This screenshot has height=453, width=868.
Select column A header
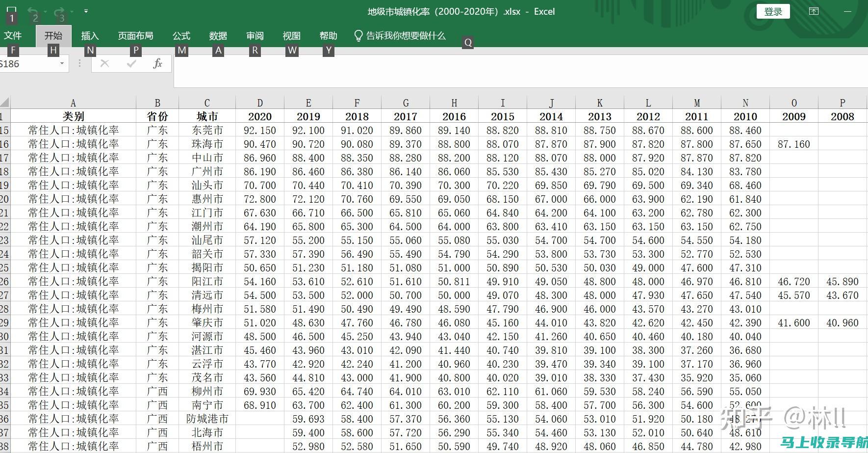(x=73, y=103)
